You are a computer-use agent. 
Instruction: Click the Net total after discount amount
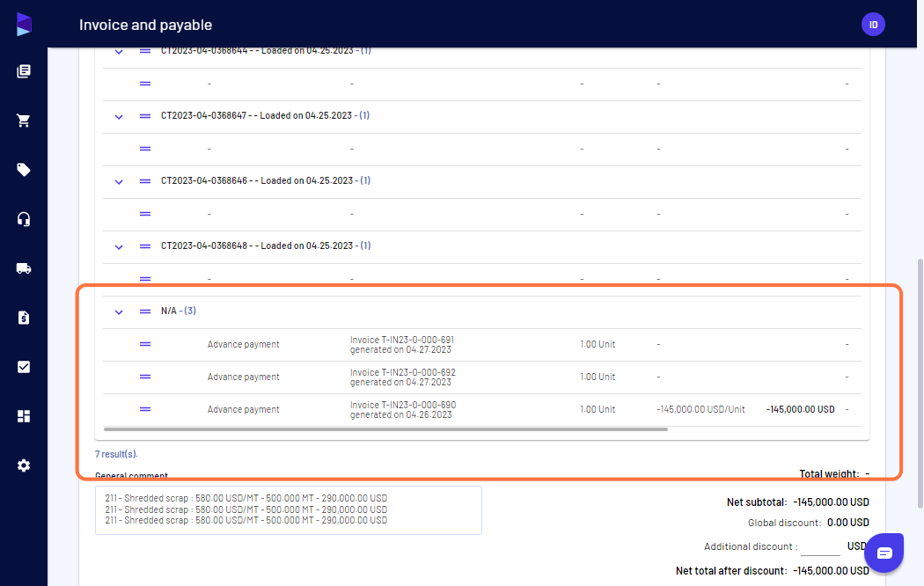[831, 571]
